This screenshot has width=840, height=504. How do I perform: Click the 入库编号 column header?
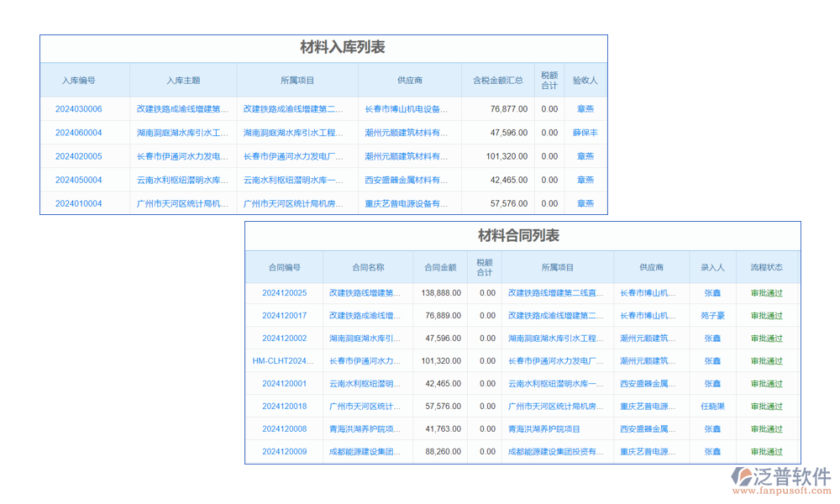point(79,81)
